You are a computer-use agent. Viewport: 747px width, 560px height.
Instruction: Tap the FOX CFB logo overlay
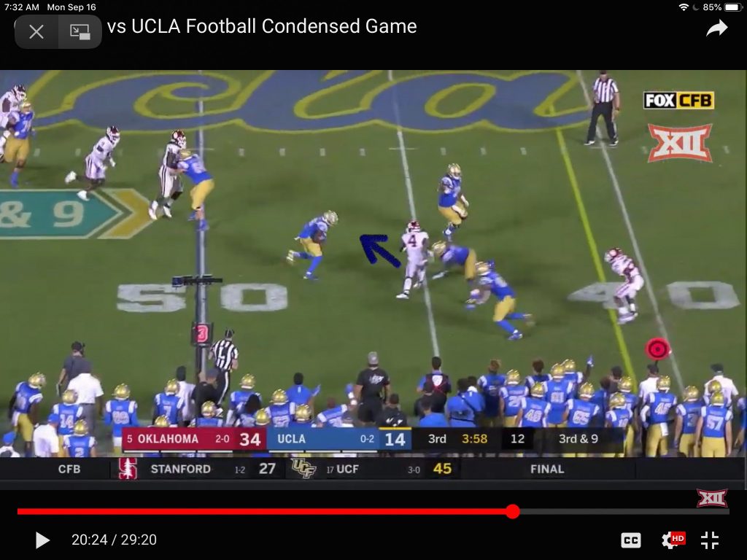point(678,101)
